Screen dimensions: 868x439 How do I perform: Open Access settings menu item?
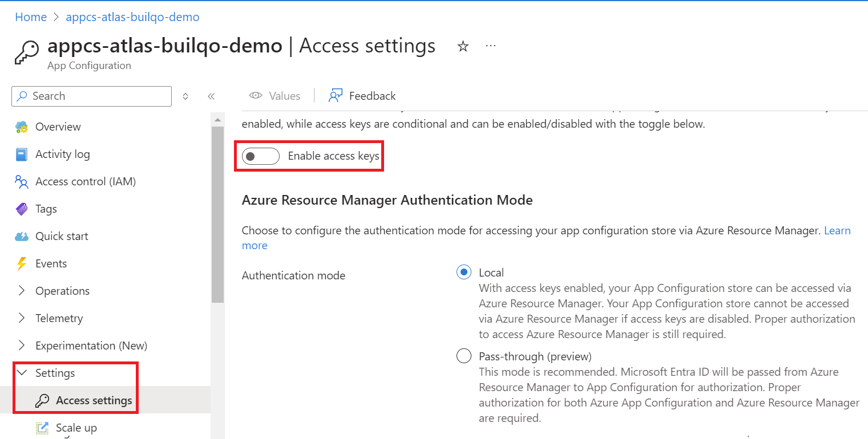coord(94,400)
